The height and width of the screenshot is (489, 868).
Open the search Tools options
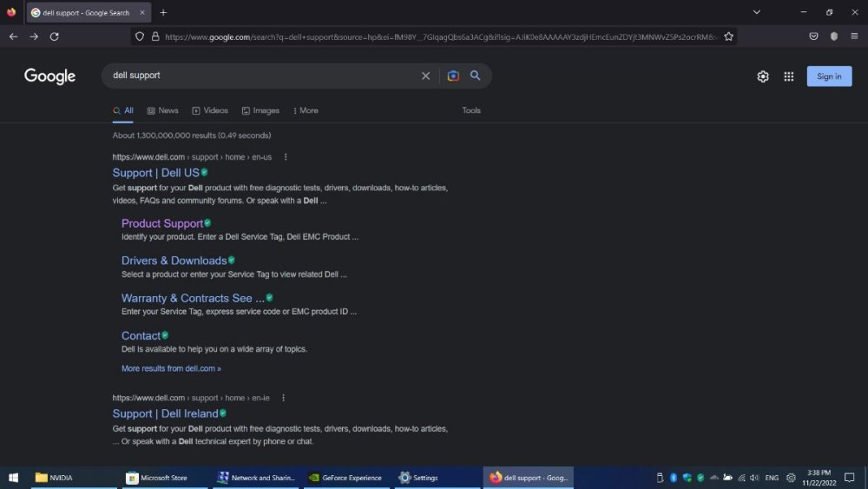coord(471,111)
